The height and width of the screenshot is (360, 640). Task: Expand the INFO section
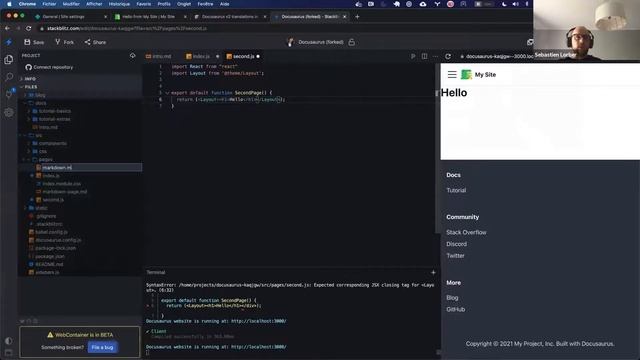(29, 78)
